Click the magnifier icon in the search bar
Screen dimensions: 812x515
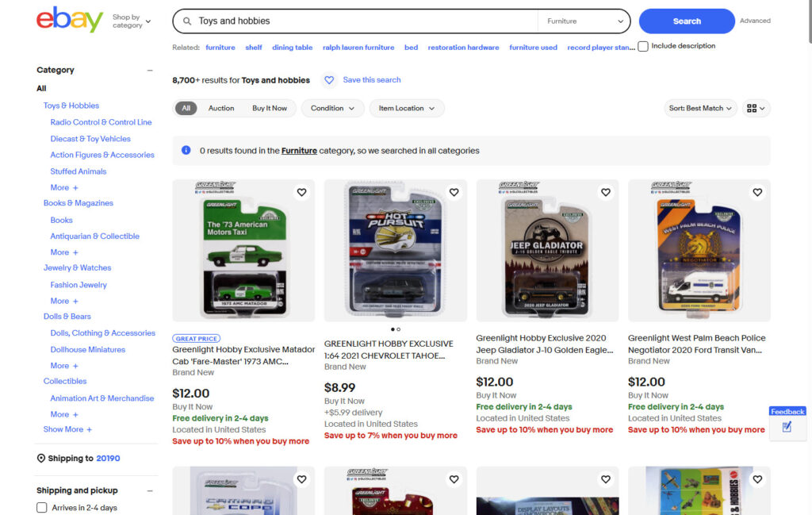(x=186, y=21)
